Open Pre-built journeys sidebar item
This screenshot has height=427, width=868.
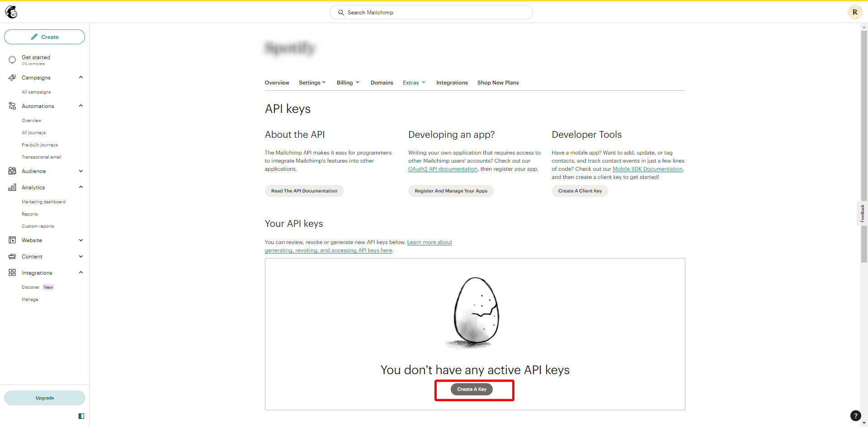pyautogui.click(x=40, y=145)
